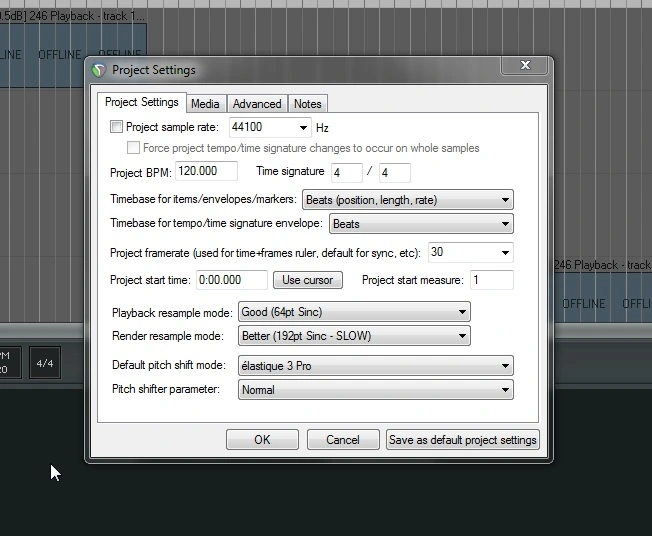Confirm settings with the OK button
The image size is (652, 536).
pos(262,440)
